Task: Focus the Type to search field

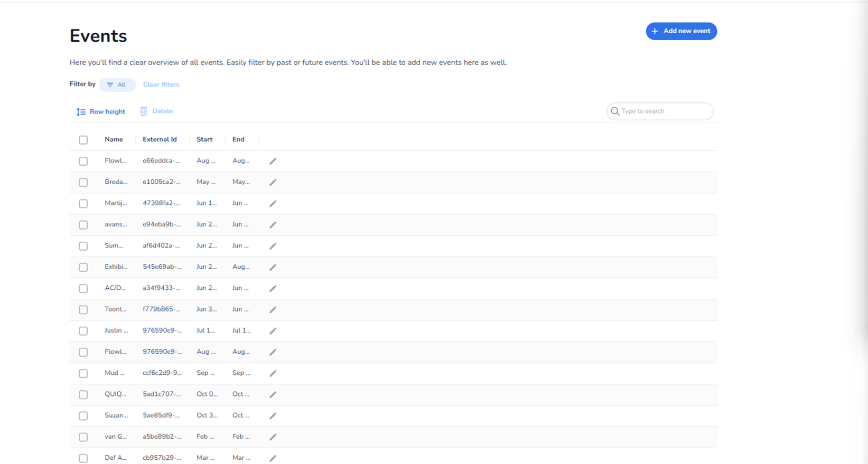Action: click(x=663, y=111)
